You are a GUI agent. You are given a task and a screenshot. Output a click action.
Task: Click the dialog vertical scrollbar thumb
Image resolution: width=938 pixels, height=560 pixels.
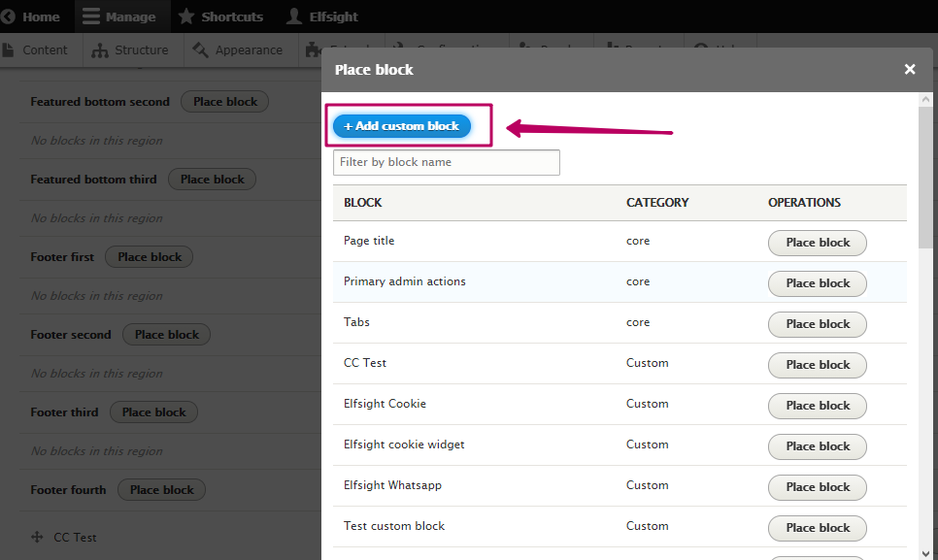[926, 178]
